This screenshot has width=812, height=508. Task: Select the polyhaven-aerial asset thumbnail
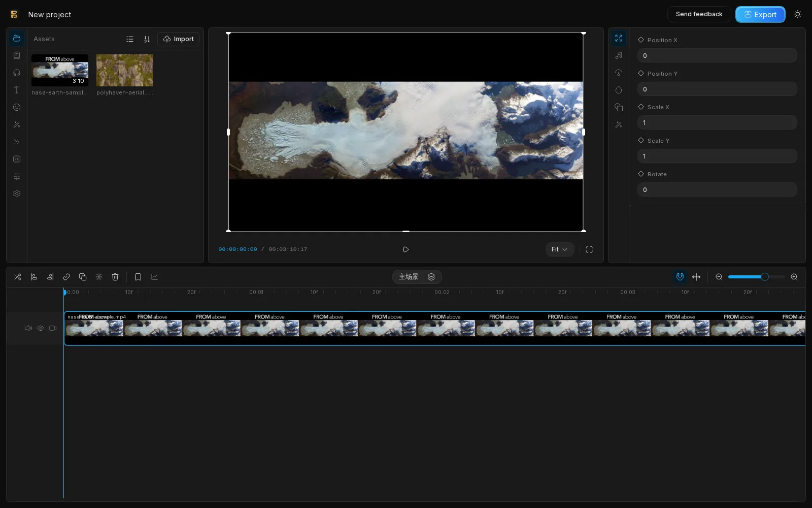[x=125, y=70]
